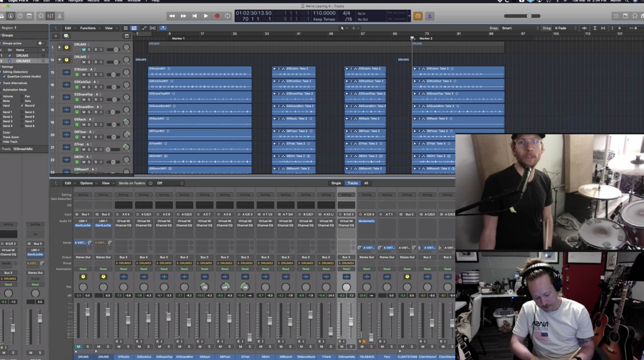Click the Duplicate Track button
This screenshot has height=360, width=644.
coord(66,36)
